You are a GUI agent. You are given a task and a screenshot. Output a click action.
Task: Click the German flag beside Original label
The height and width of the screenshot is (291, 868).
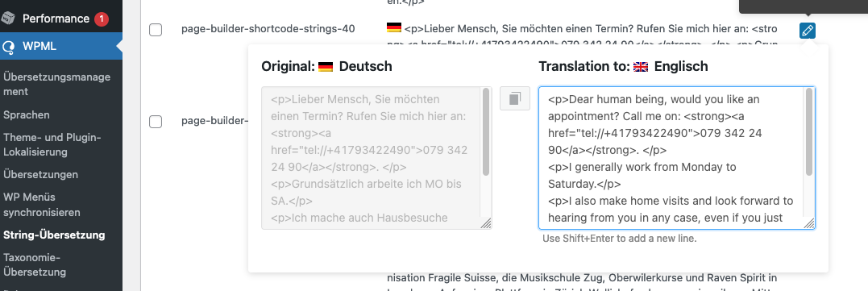[326, 66]
